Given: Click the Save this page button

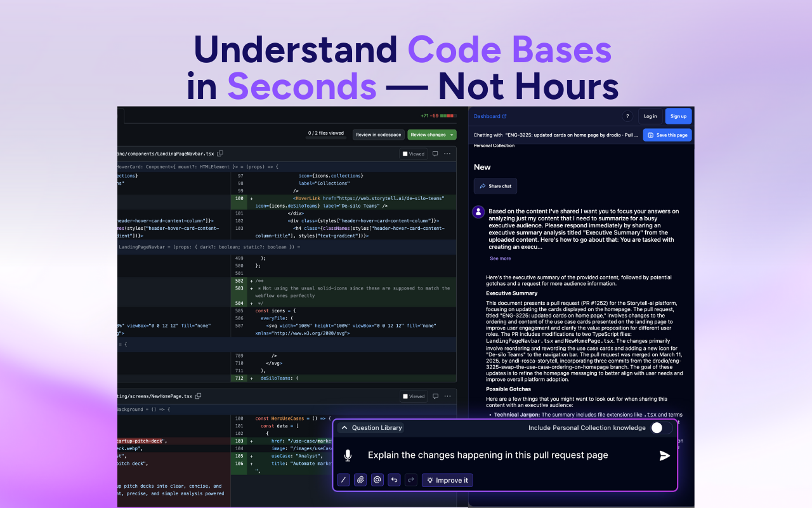Looking at the screenshot, I should (667, 135).
